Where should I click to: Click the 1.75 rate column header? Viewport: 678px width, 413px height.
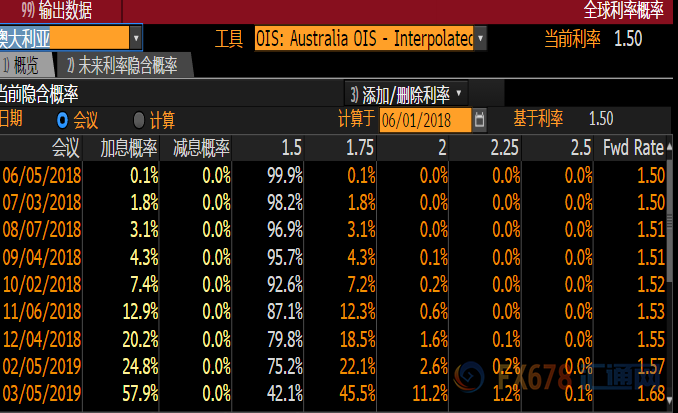click(x=359, y=148)
